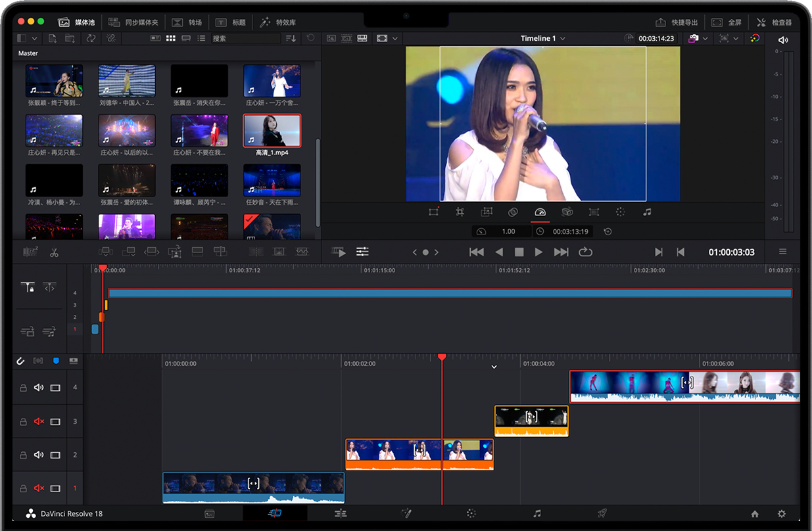Image resolution: width=812 pixels, height=531 pixels.
Task: Click the audio note tool icon
Action: pos(647,212)
